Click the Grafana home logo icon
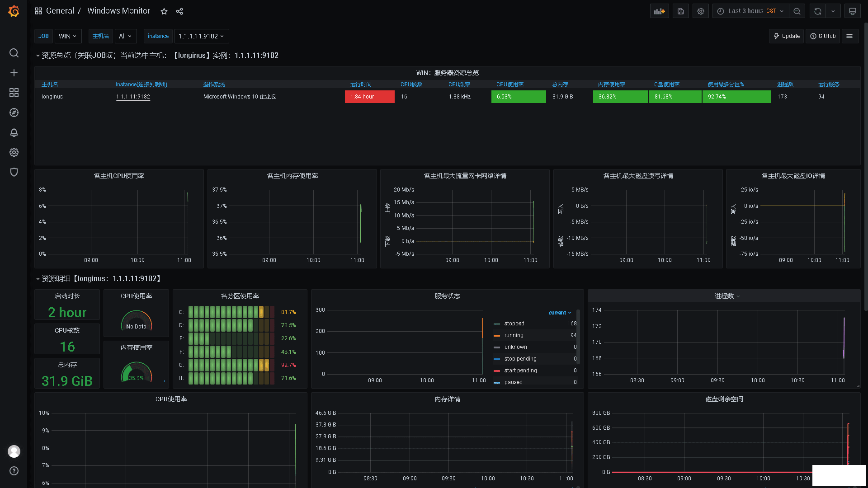 (x=13, y=11)
